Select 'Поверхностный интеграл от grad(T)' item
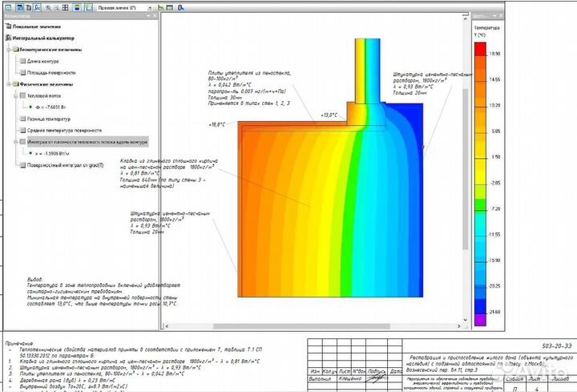This screenshot has height=392, width=577. pos(66,165)
